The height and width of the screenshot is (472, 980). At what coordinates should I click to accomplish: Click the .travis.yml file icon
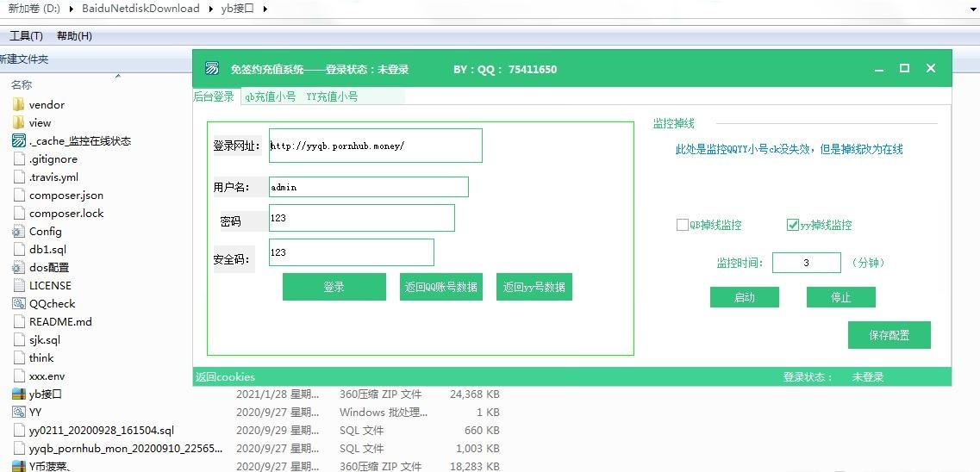click(18, 177)
